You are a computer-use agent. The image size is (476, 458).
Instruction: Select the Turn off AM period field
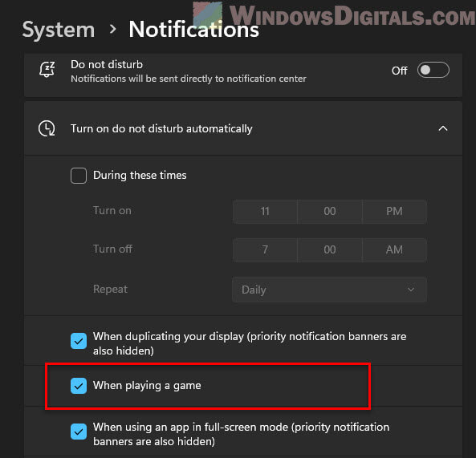click(x=394, y=250)
